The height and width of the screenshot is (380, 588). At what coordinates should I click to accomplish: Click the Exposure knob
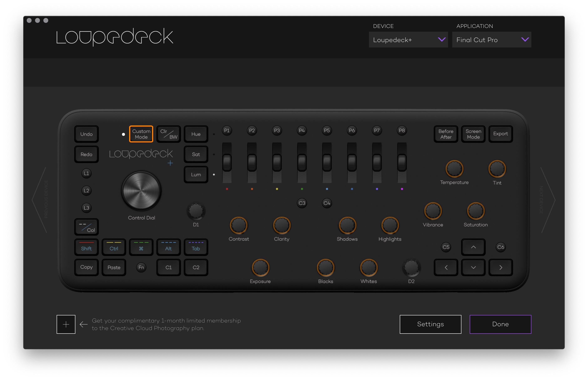pyautogui.click(x=260, y=267)
